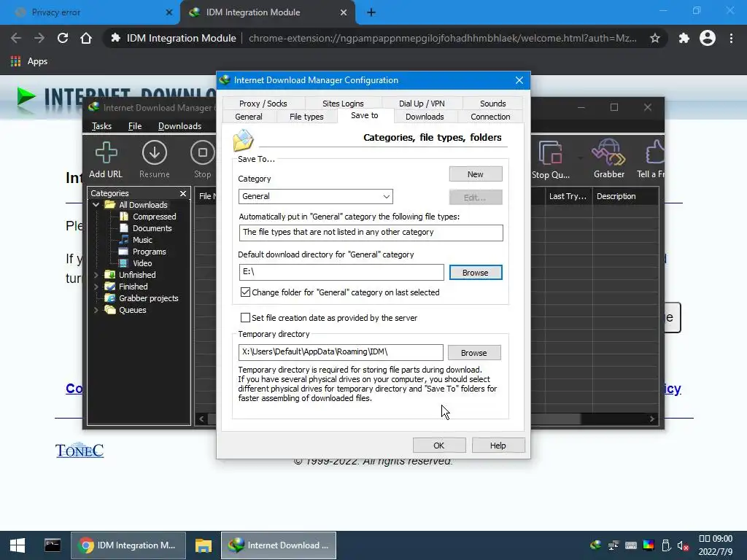Click the speaker volume tray icon
The height and width of the screenshot is (560, 747).
click(684, 545)
